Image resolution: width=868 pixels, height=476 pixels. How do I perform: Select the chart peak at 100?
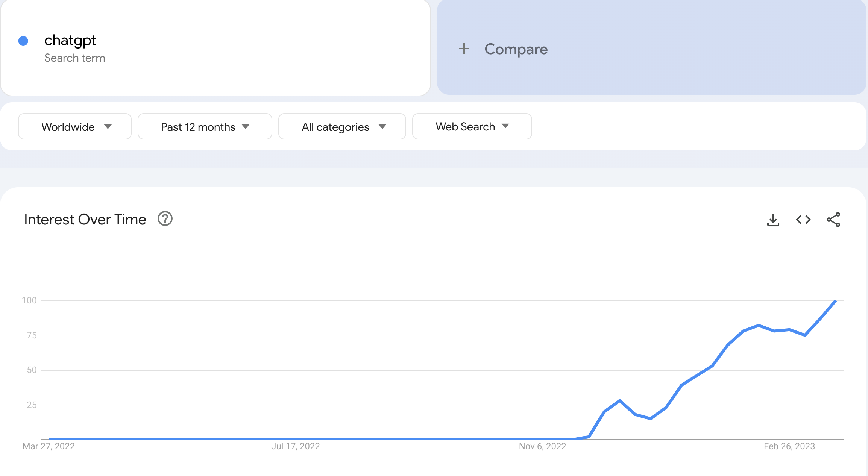point(835,301)
